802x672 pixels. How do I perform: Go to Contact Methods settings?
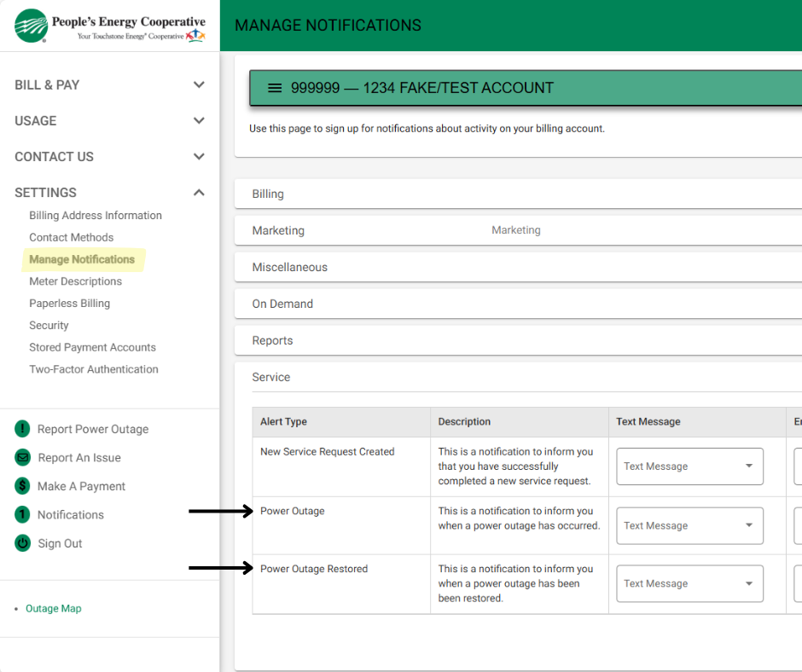pos(72,237)
